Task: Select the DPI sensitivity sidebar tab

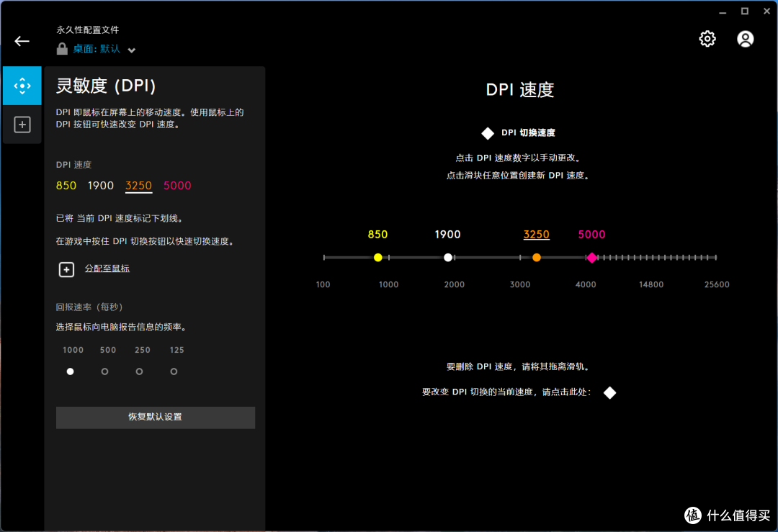Action: [22, 86]
